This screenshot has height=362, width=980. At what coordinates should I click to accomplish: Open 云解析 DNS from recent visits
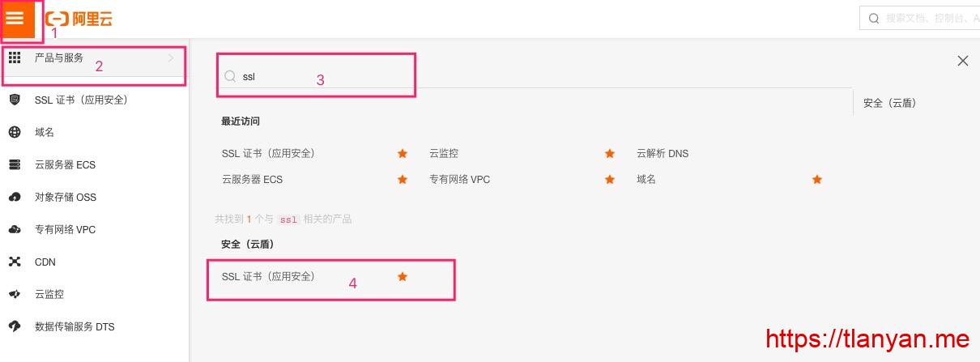[x=662, y=153]
